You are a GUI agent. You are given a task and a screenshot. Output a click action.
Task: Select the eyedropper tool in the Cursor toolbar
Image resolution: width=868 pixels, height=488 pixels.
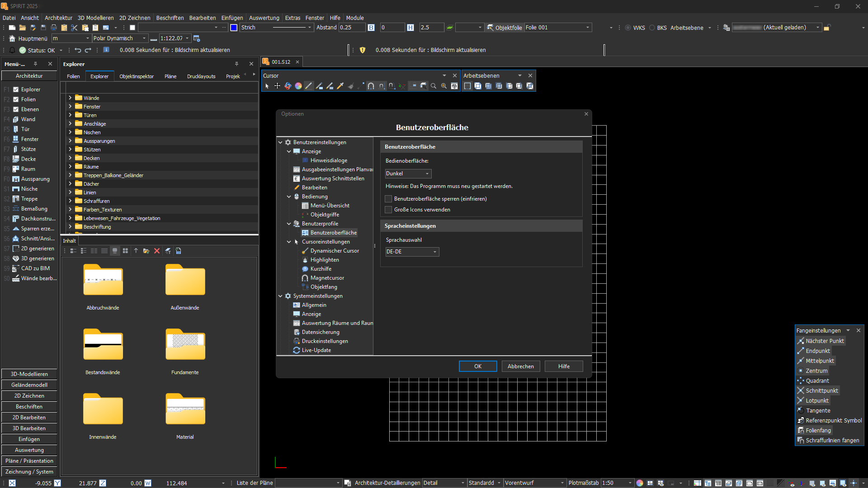point(340,86)
